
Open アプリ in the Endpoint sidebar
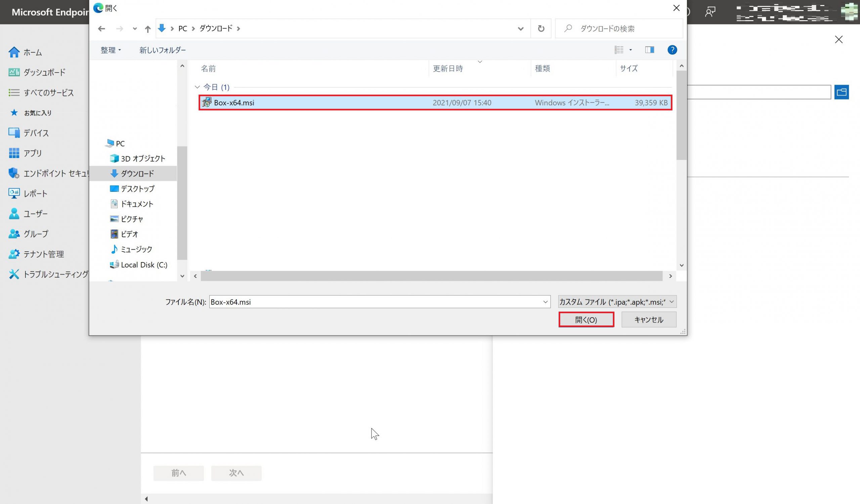click(x=33, y=153)
